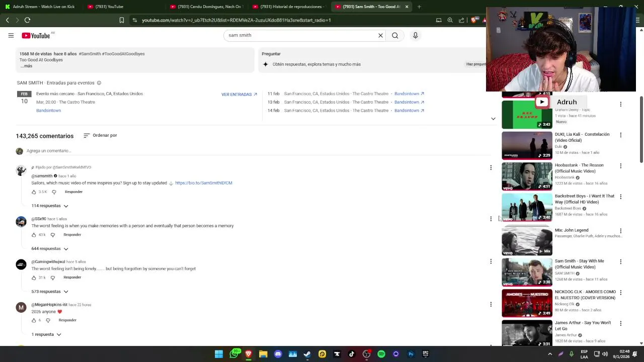The image size is (644, 362).
Task: Open the Bandsintown link for 14 feb
Action: [409, 111]
